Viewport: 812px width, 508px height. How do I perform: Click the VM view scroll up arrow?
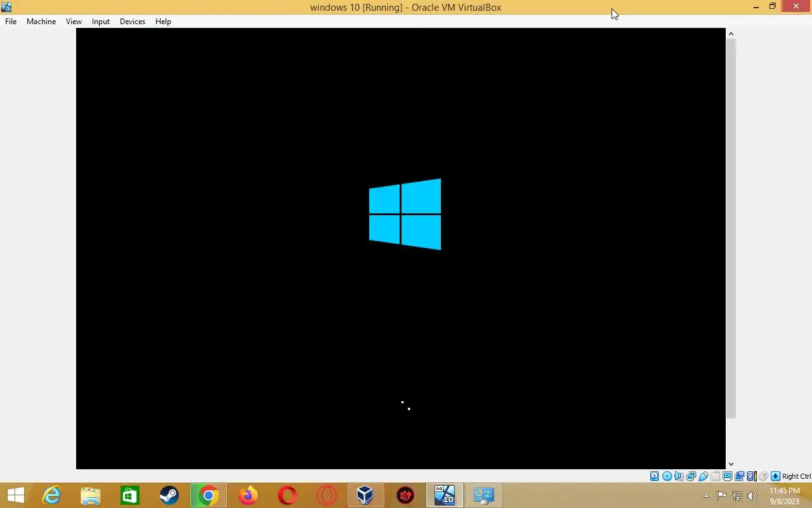[731, 34]
